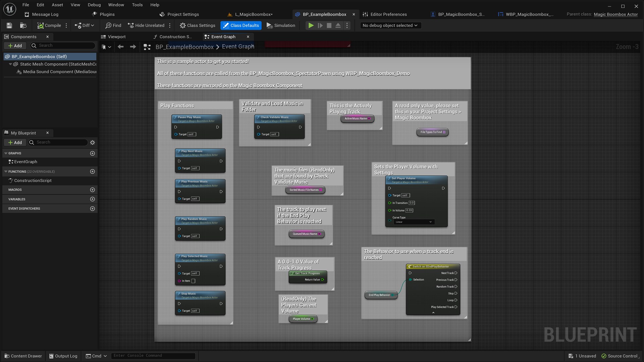This screenshot has width=644, height=362.
Task: Open the Tools menu
Action: click(x=137, y=5)
